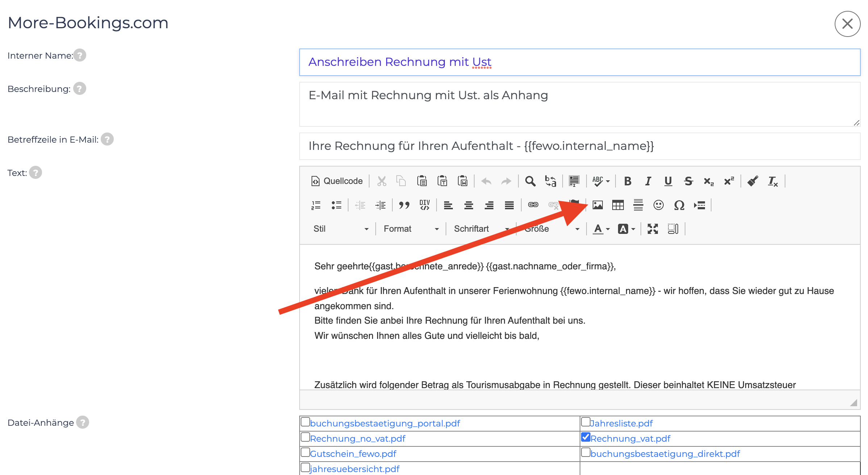Toggle Strikethrough formatting
This screenshot has width=868, height=475.
pyautogui.click(x=689, y=181)
